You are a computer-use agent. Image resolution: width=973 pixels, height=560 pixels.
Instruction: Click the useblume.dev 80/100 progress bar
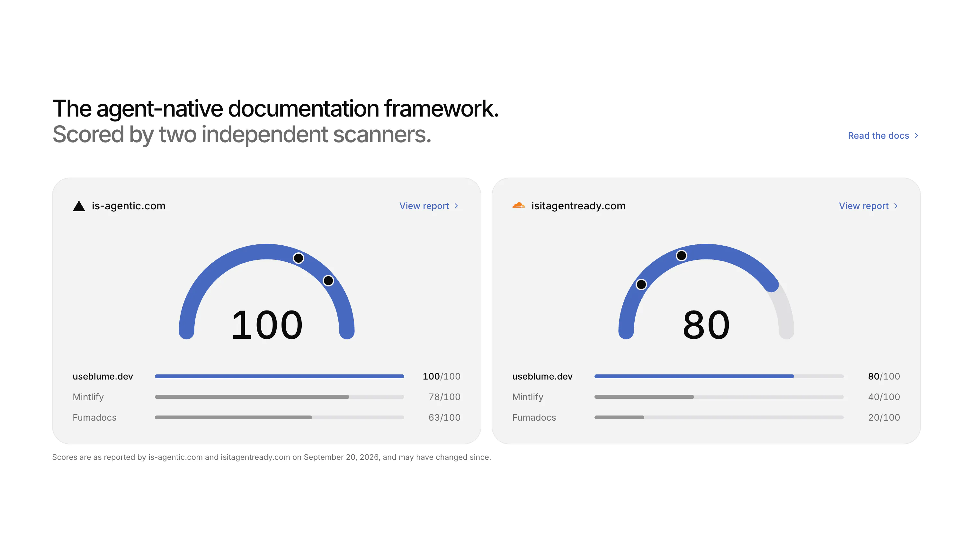click(719, 376)
